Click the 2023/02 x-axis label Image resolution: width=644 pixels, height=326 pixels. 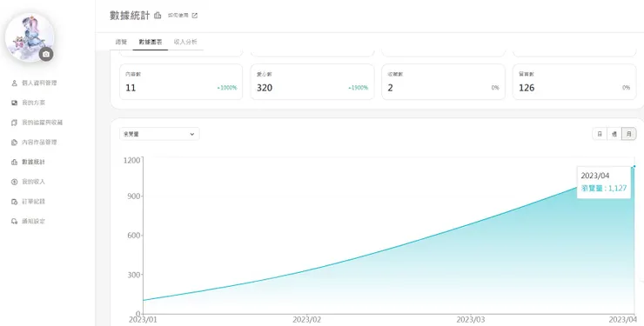pyautogui.click(x=306, y=319)
